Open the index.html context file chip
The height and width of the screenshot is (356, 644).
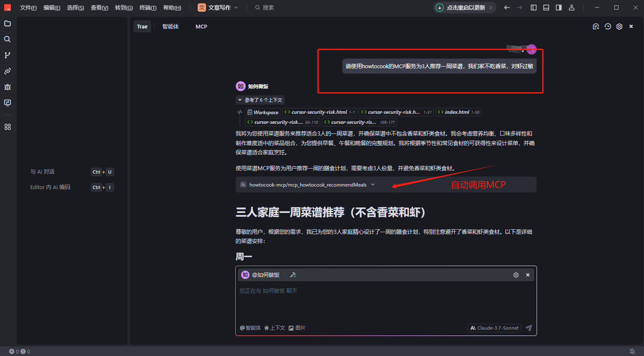(x=458, y=112)
